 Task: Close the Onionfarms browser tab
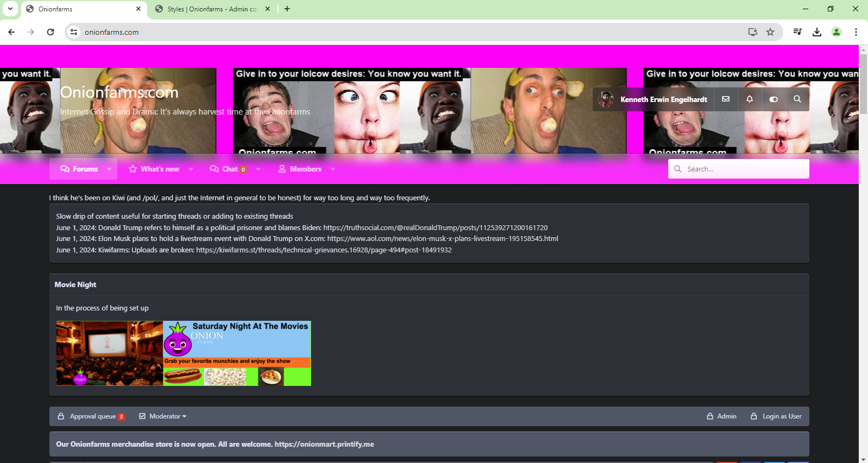point(138,9)
